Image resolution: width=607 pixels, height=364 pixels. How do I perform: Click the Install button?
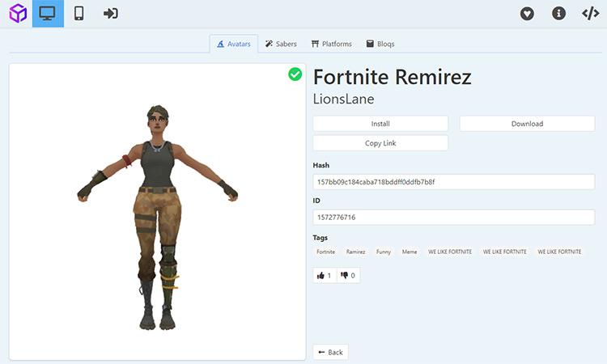pos(380,124)
